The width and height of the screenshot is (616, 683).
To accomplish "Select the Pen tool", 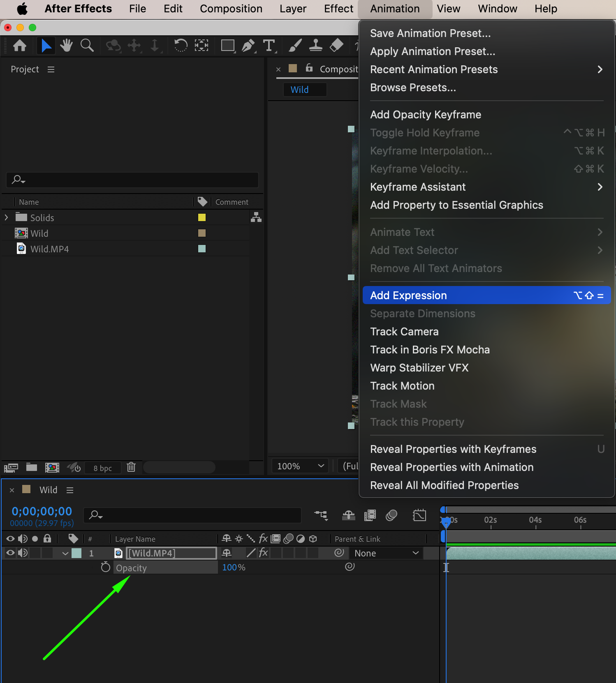I will [x=248, y=45].
